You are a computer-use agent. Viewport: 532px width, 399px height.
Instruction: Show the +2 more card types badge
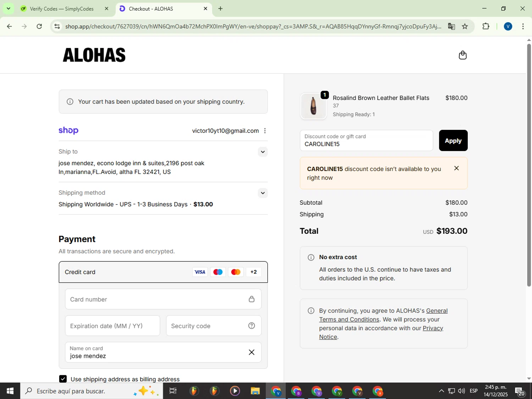tap(254, 272)
